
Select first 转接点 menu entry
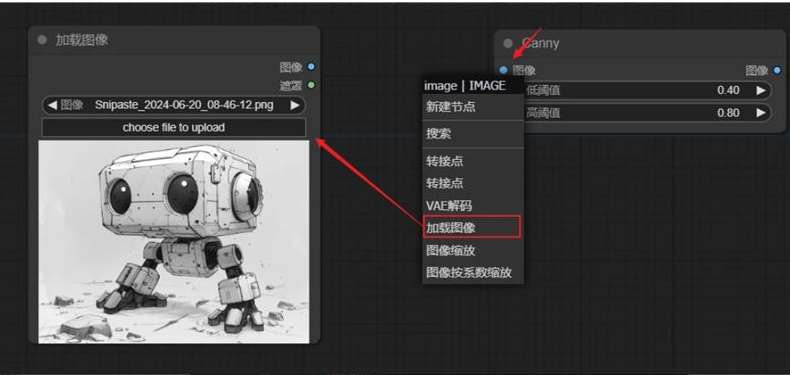point(473,161)
